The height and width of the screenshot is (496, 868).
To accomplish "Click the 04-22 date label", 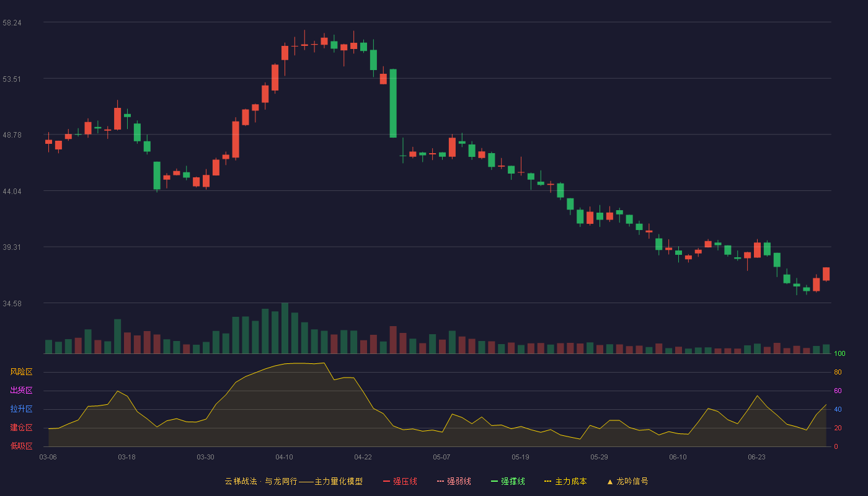I will [x=363, y=457].
